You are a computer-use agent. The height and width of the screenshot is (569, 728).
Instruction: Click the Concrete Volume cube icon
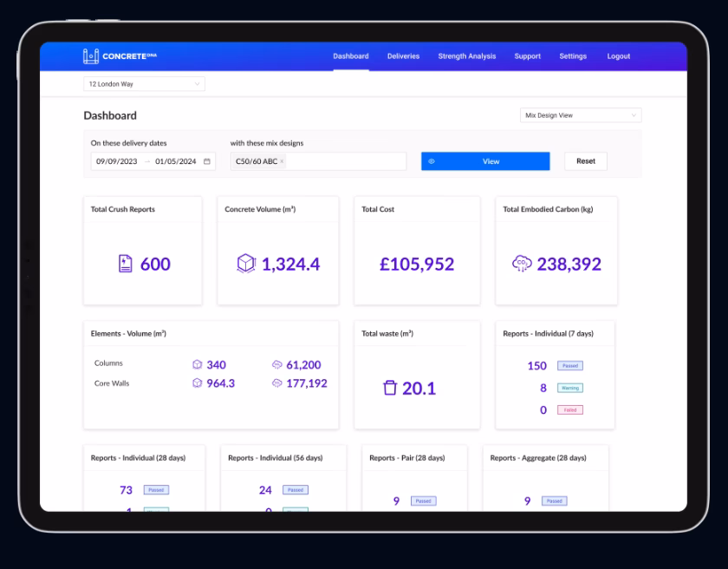point(246,265)
